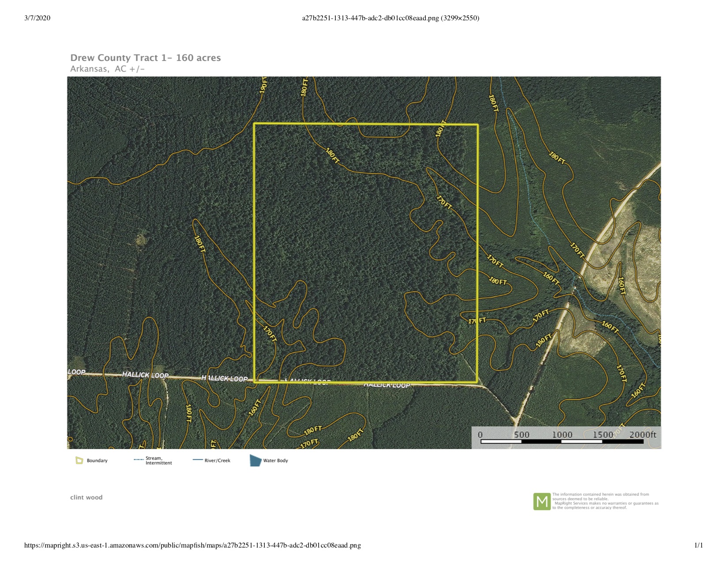Screen dimensions: 728x563
Task: Click the green MapRight M logo
Action: pyautogui.click(x=542, y=502)
